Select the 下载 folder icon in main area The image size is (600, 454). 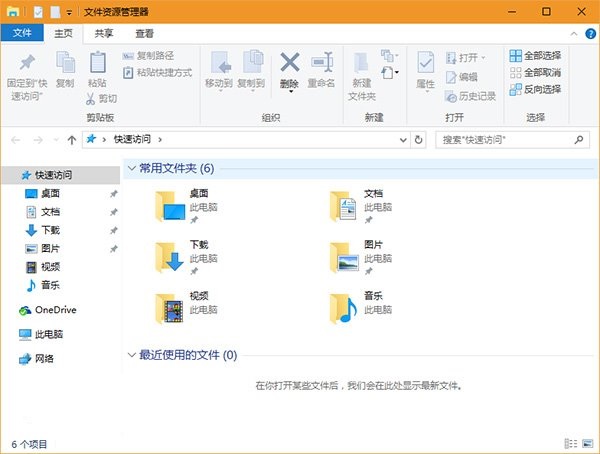pyautogui.click(x=170, y=257)
